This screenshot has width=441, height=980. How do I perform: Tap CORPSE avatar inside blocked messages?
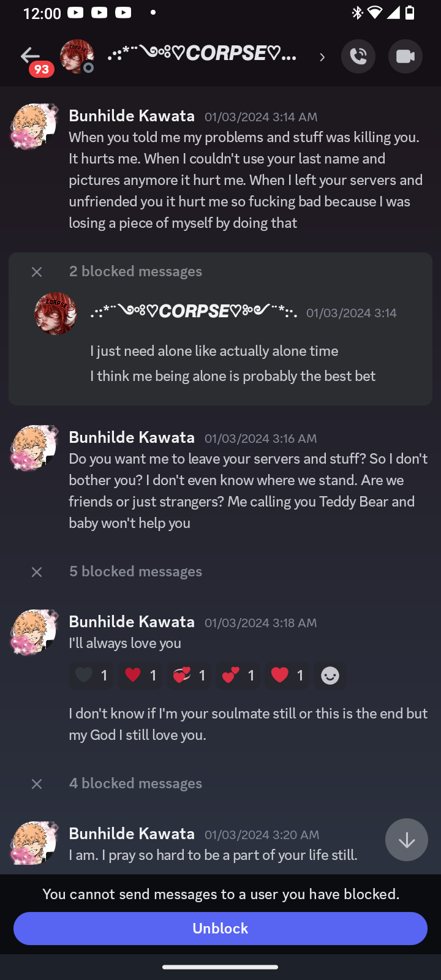click(x=56, y=314)
